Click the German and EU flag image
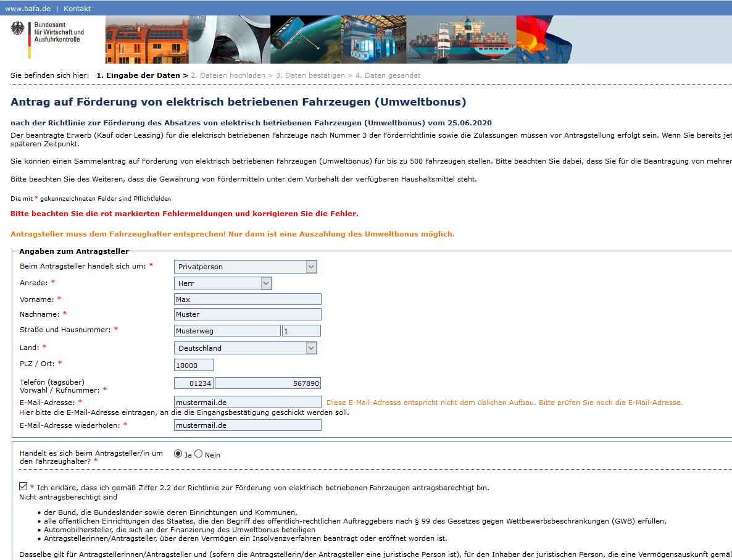 (543, 40)
